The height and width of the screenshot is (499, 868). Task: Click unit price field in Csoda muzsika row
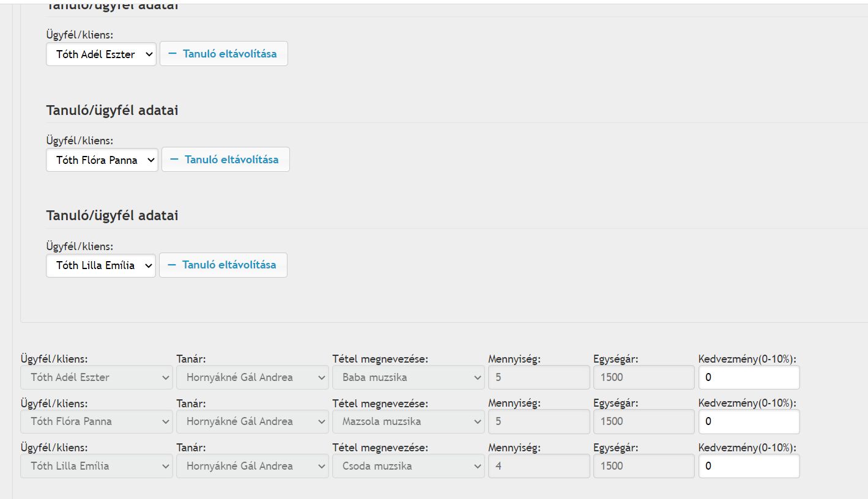644,466
